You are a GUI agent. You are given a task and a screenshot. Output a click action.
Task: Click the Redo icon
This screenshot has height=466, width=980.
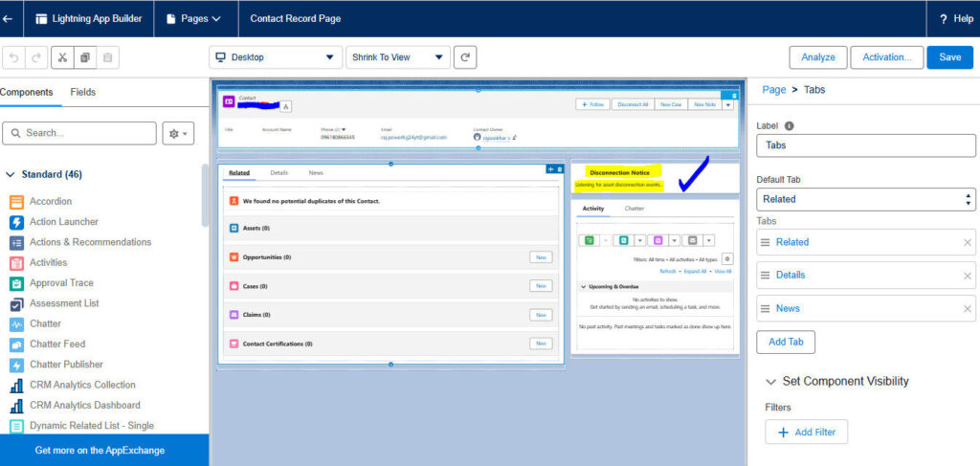click(37, 57)
